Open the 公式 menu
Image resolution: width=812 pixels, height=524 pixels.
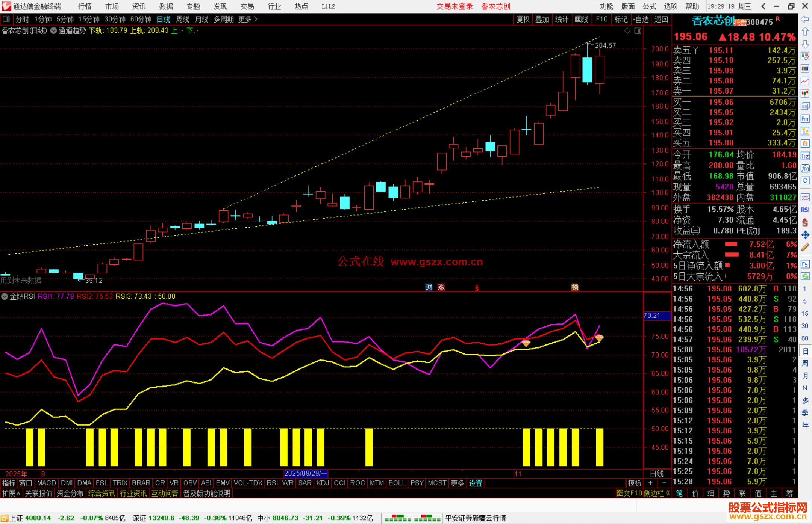(649, 6)
